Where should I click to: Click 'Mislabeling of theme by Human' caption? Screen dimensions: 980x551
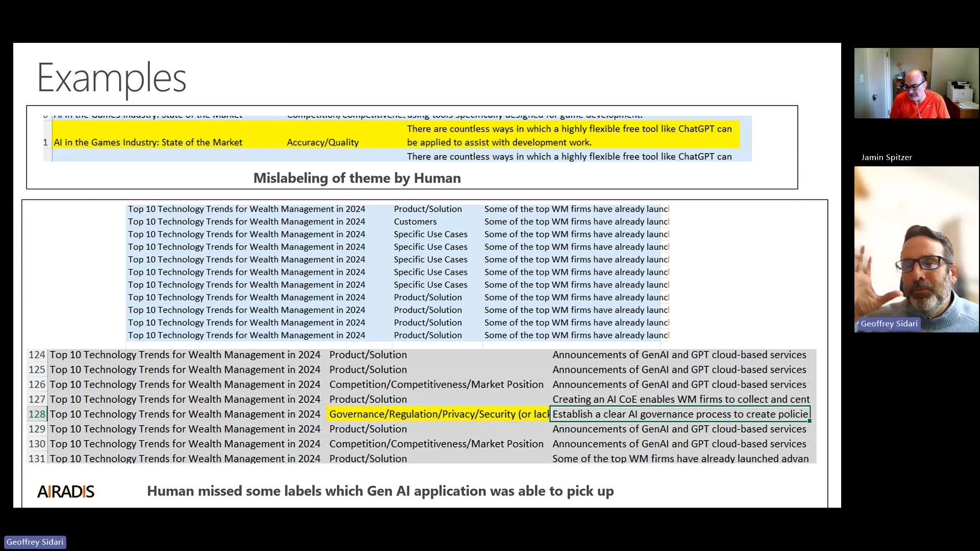[357, 178]
